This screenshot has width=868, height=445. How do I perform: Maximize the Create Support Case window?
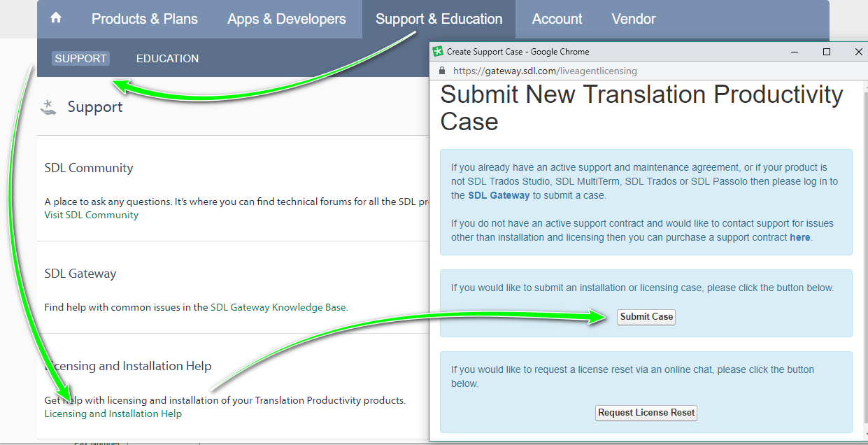[x=827, y=51]
